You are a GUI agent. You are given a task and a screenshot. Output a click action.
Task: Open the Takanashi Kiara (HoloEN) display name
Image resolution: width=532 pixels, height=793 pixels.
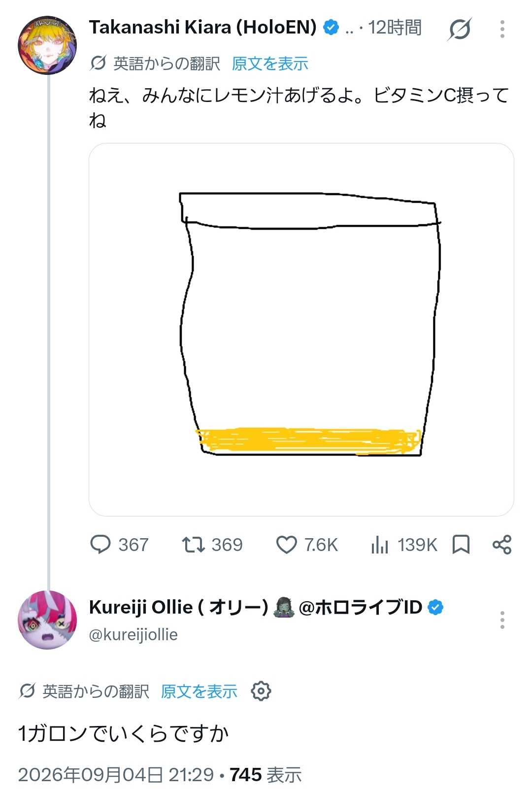pyautogui.click(x=203, y=28)
